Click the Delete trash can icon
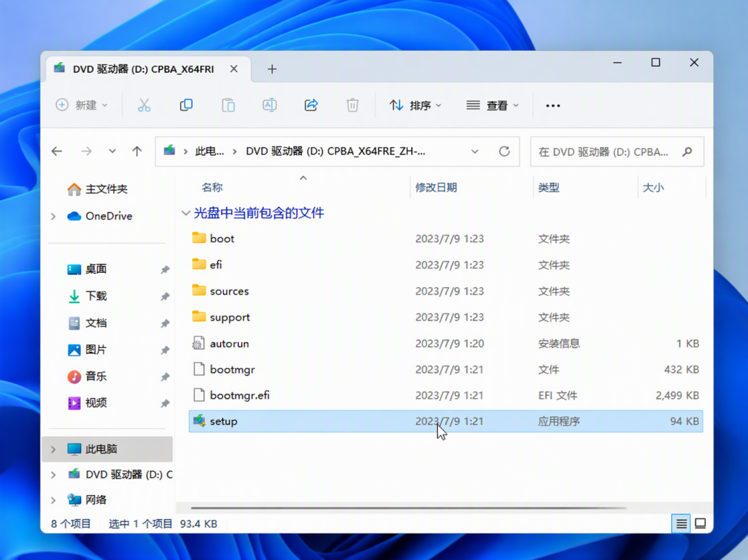748x560 pixels. (x=353, y=105)
